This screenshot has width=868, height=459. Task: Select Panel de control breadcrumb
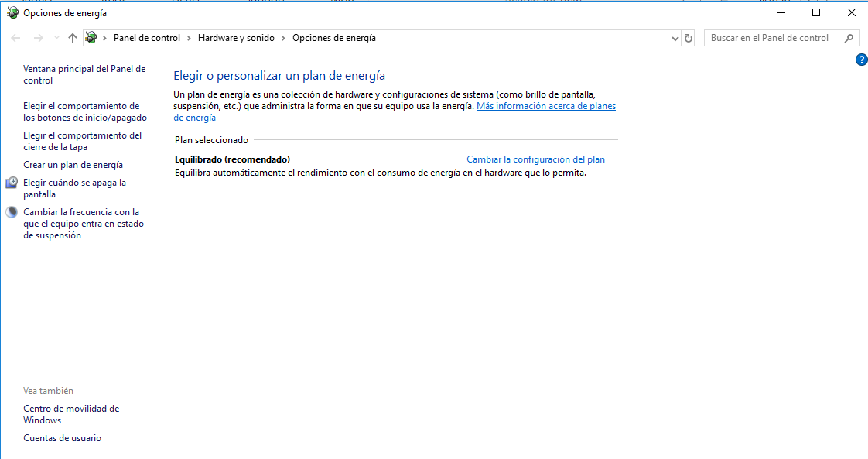147,38
